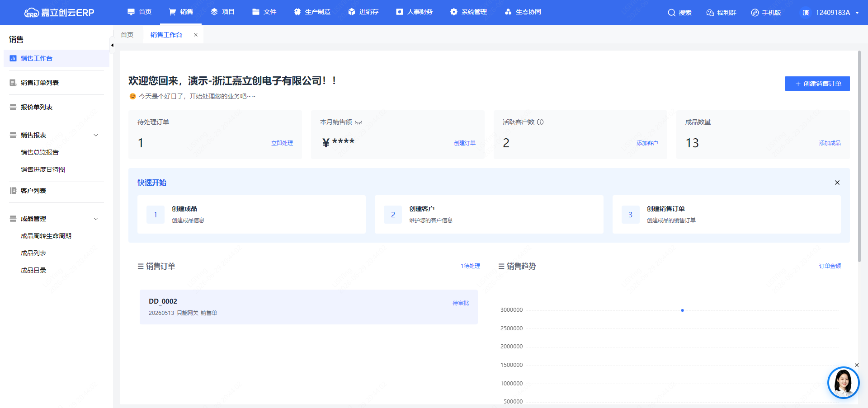Open the 销售 top menu
This screenshot has height=408, width=868.
click(181, 12)
